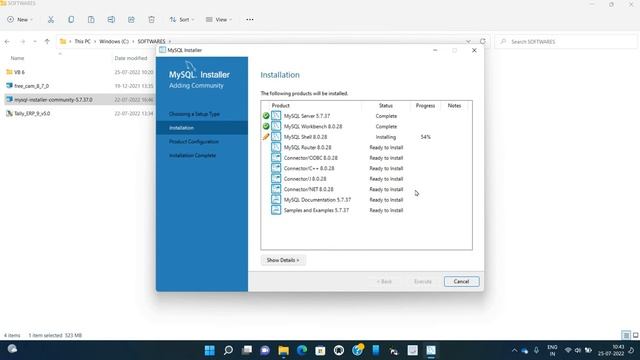640x360 pixels.
Task: Click green checkmark beside MySQL Server
Action: point(266,116)
